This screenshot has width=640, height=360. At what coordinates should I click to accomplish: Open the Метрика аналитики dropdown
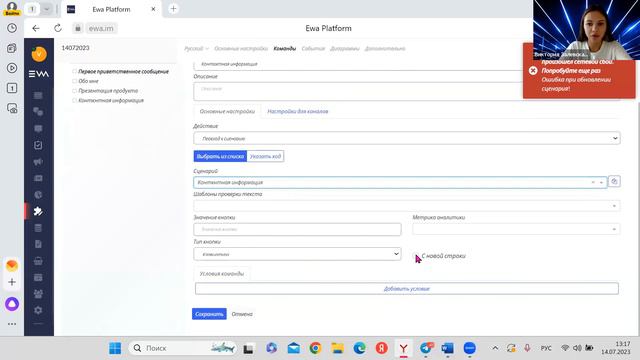[x=516, y=229]
